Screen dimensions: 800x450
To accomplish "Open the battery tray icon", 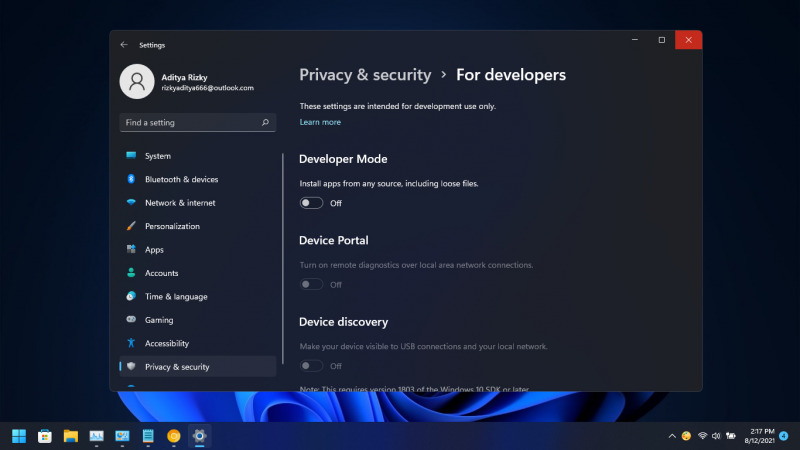I will [731, 436].
